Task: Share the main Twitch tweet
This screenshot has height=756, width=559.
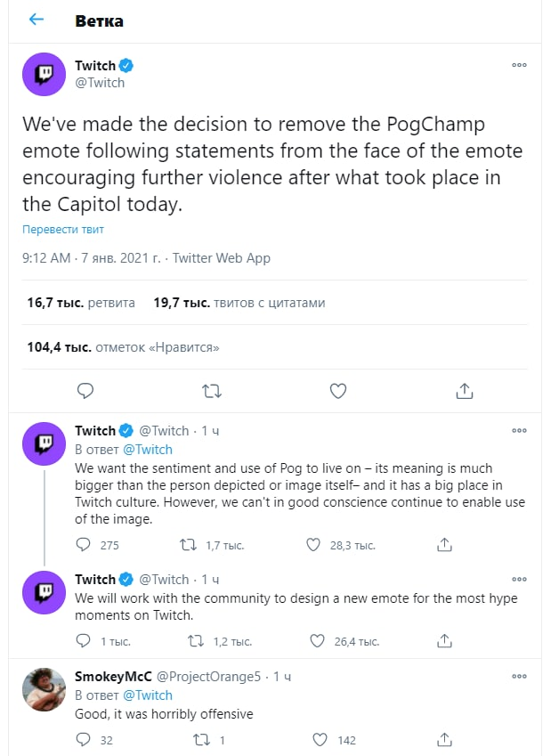Action: (464, 390)
